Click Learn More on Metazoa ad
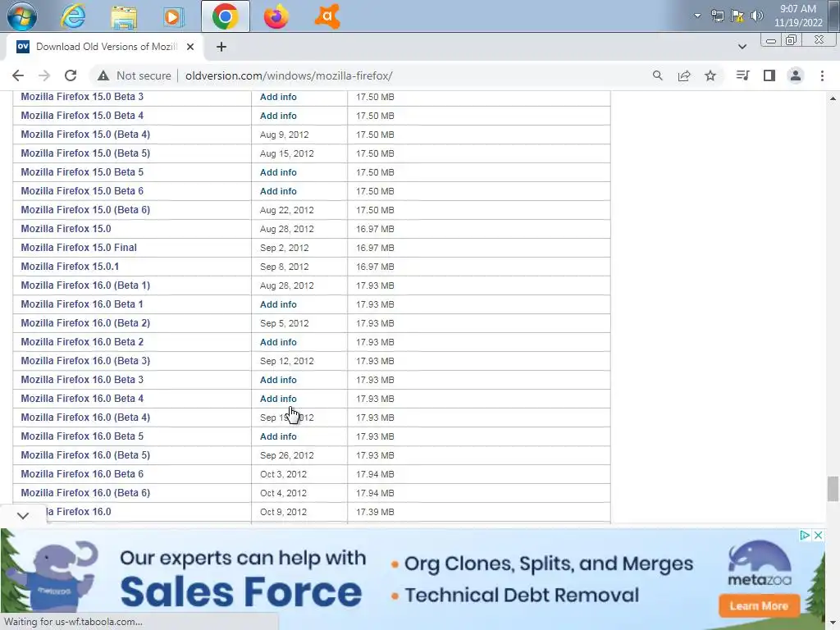840x630 pixels. click(x=759, y=606)
